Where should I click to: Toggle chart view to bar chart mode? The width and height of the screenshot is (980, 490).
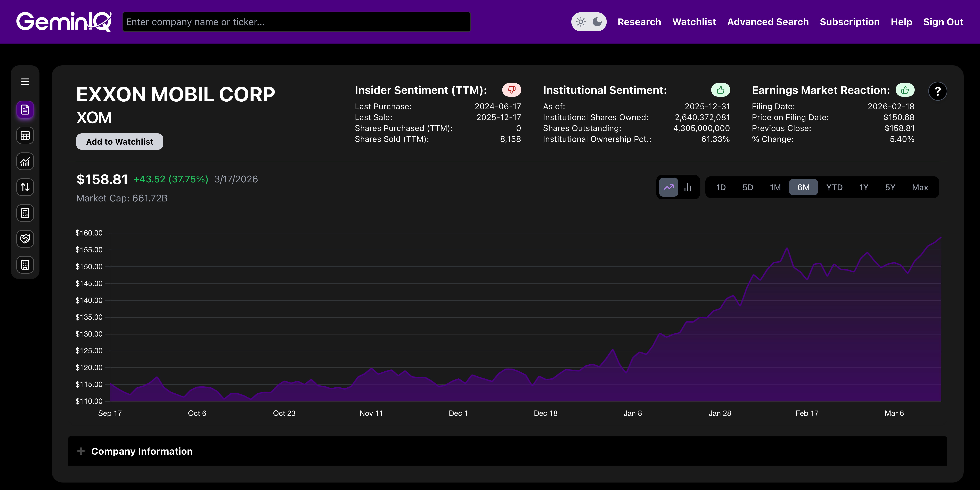[x=688, y=187]
